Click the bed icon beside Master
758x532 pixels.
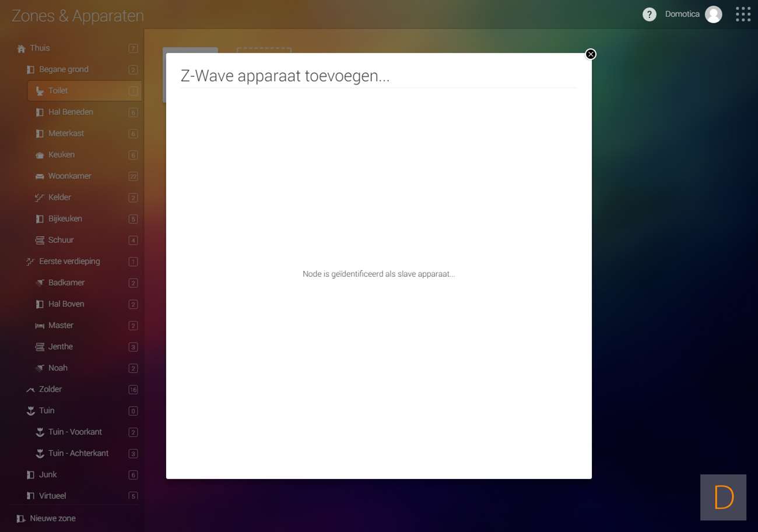pos(40,326)
